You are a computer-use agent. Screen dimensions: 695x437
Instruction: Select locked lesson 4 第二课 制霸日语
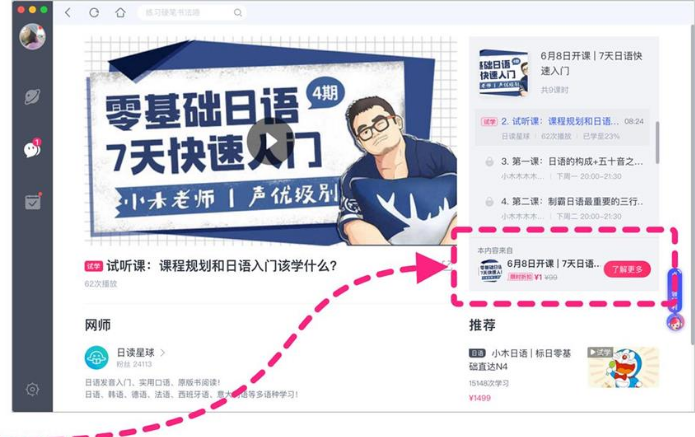562,208
